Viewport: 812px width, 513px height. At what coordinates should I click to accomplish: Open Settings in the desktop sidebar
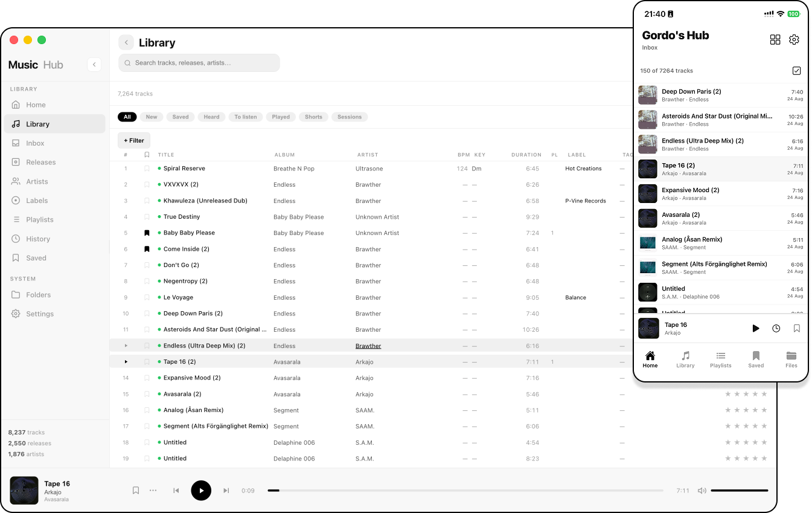click(x=55, y=314)
